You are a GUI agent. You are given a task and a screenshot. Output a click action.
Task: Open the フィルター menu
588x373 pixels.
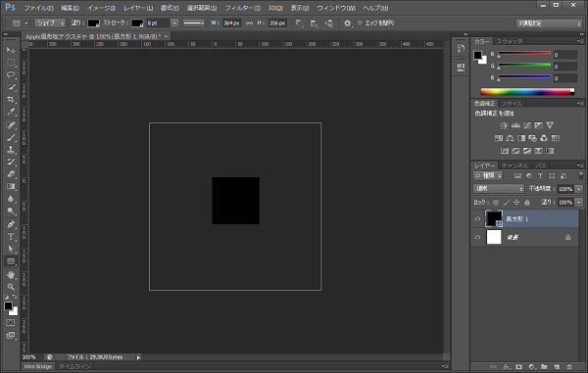[x=242, y=8]
